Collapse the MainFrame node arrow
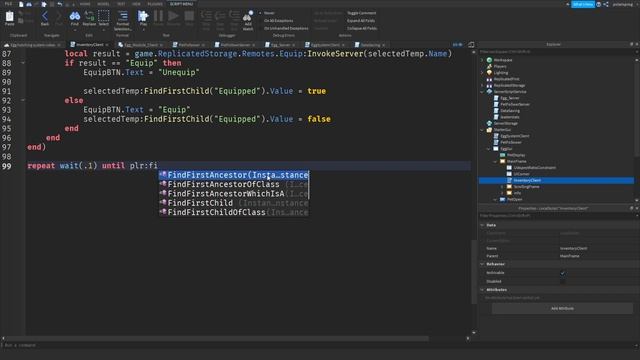The height and width of the screenshot is (360, 640). [496, 161]
